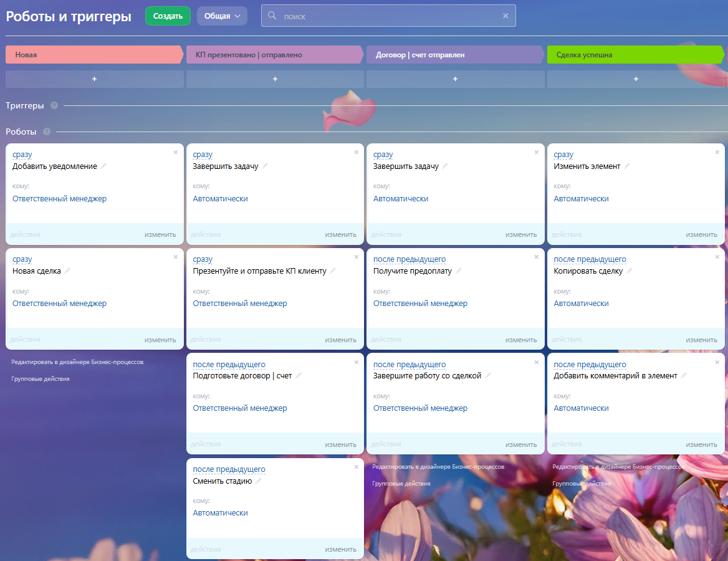
Task: Click изменить on Добавить комментарий в элемент card
Action: click(701, 444)
